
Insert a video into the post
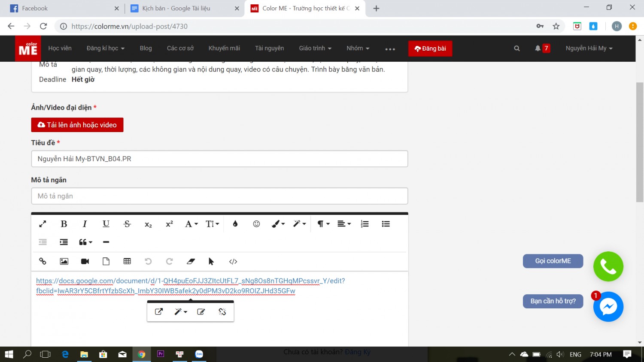click(x=85, y=261)
